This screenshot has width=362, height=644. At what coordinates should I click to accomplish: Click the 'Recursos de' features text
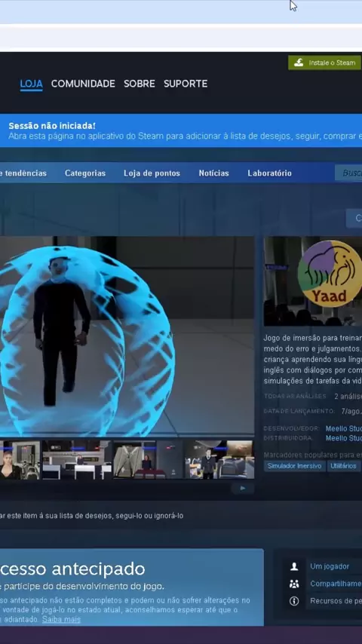pos(336,601)
